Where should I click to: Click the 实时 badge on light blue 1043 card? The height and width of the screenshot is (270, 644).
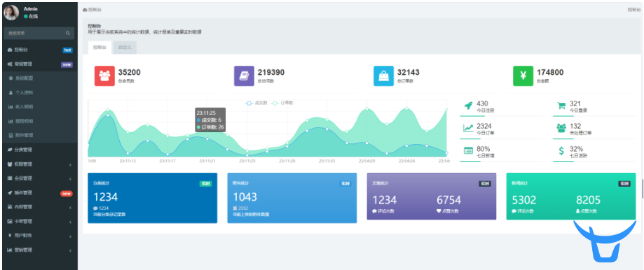point(345,183)
